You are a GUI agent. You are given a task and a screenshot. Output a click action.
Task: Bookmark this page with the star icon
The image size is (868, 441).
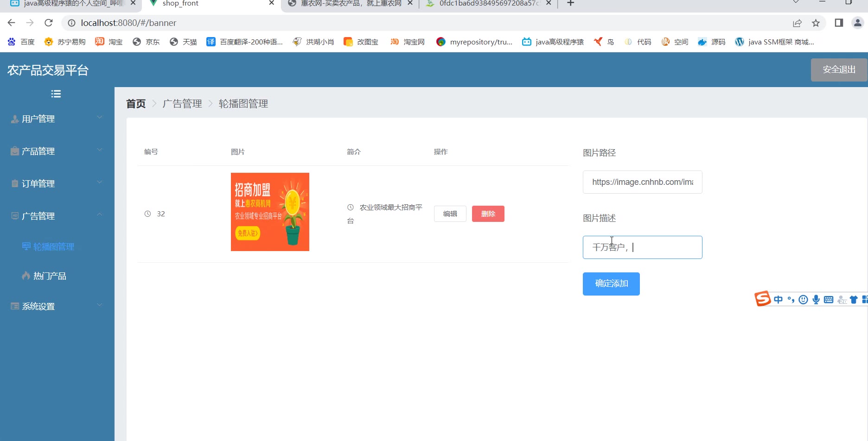coord(816,23)
